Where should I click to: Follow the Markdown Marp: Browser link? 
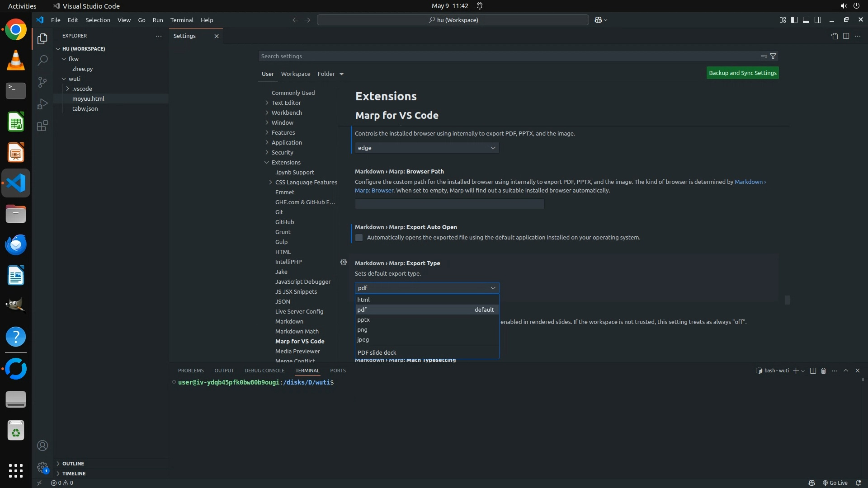(x=374, y=190)
